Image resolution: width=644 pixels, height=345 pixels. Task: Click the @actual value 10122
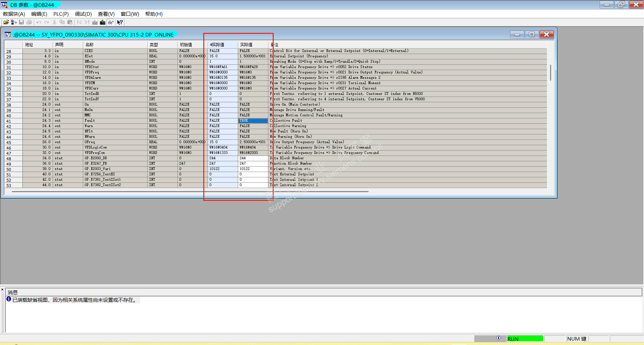point(214,169)
